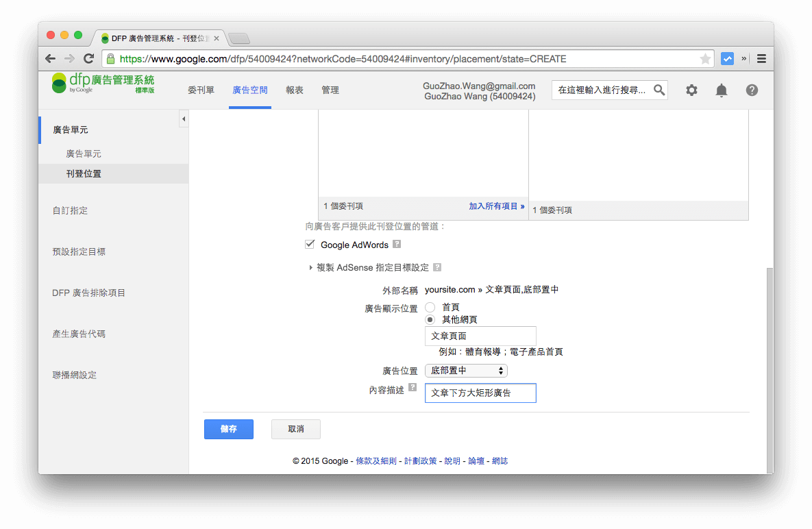Uncheck the Google AdWords checkbox
This screenshot has height=529, width=812.
pos(310,243)
